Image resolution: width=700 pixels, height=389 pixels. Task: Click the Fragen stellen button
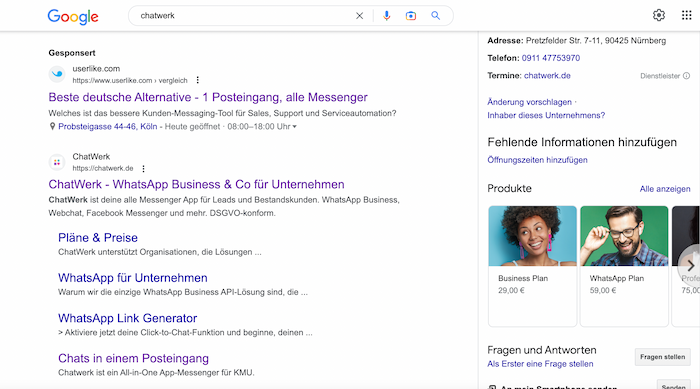[x=662, y=357]
